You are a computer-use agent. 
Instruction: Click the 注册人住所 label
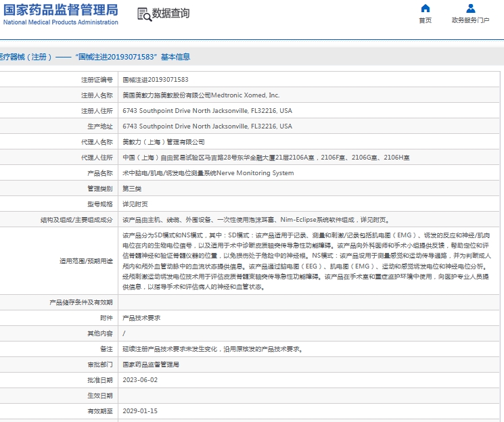click(x=97, y=110)
